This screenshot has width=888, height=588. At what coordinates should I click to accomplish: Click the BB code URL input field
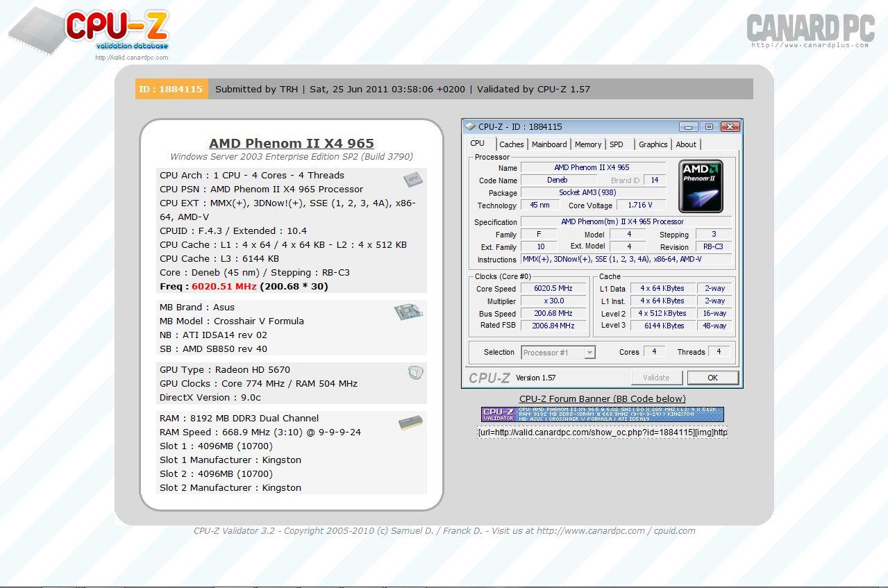point(603,432)
